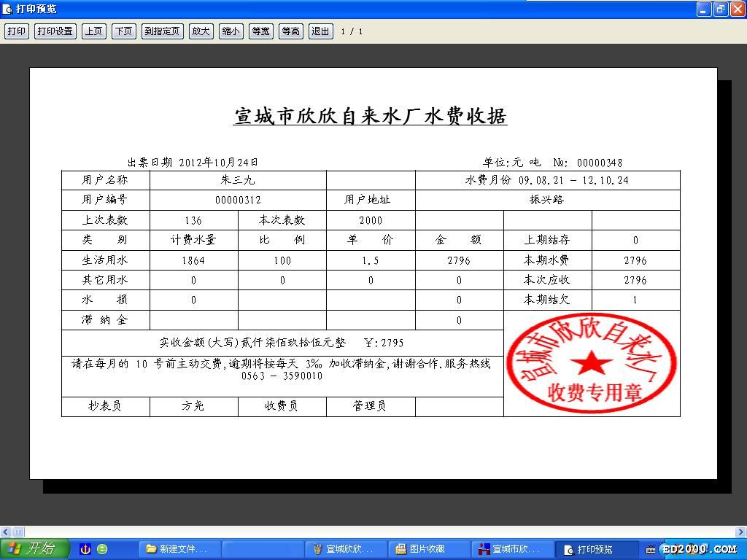The height and width of the screenshot is (560, 747).
Task: Click amount ￥:2795
Action: click(x=384, y=343)
